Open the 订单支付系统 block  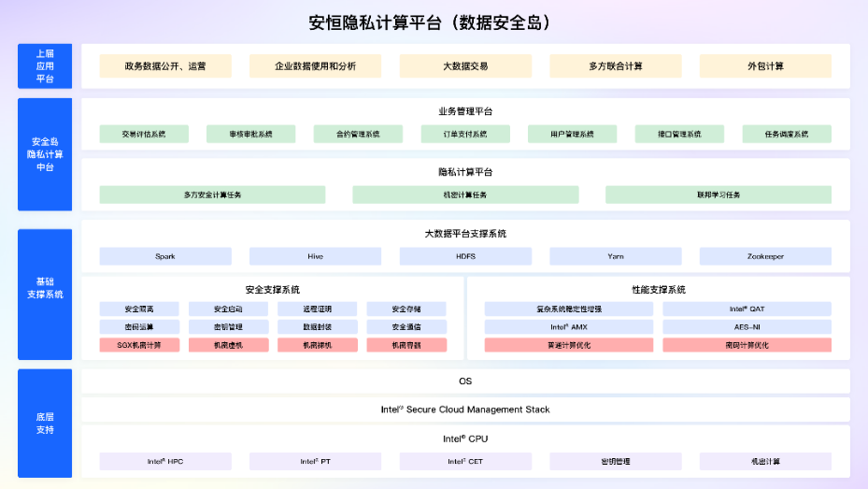[x=465, y=135]
